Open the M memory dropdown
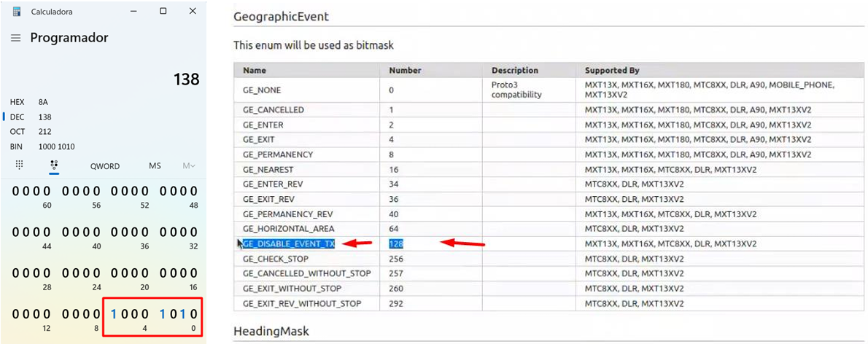Image resolution: width=868 pixels, height=344 pixels. click(x=188, y=166)
